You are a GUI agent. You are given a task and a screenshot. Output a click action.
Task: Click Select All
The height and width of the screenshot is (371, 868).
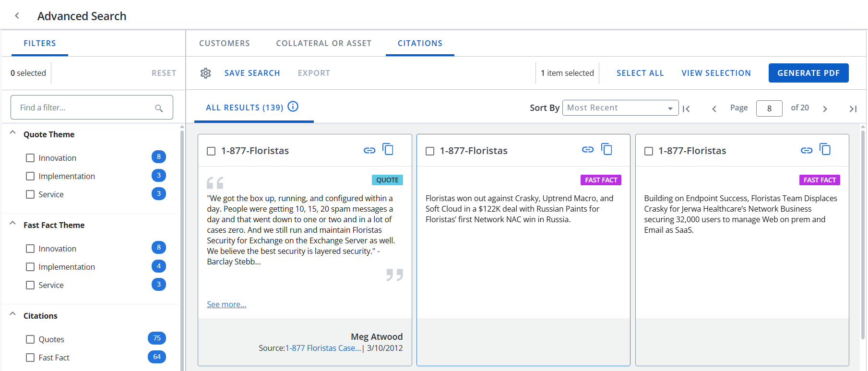pyautogui.click(x=640, y=73)
